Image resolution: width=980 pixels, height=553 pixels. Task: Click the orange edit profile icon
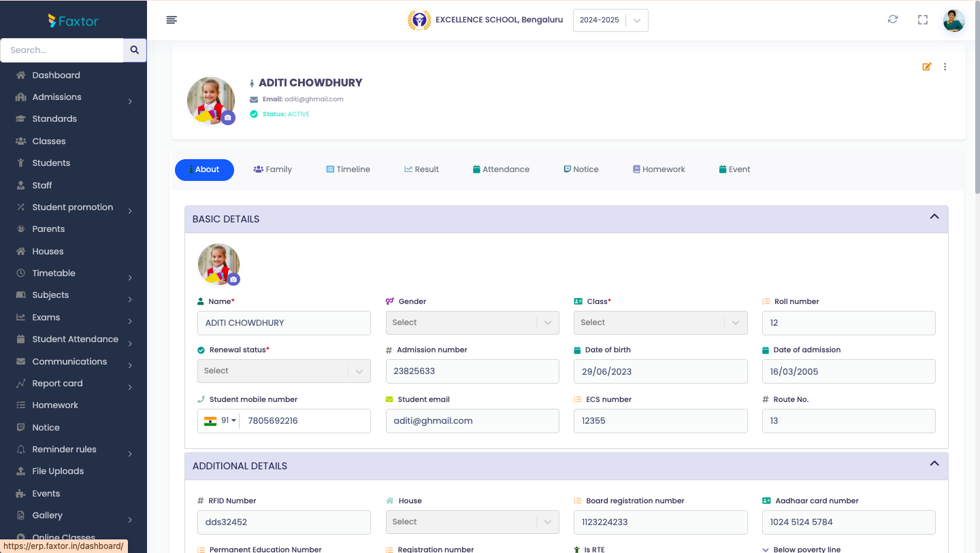point(926,67)
